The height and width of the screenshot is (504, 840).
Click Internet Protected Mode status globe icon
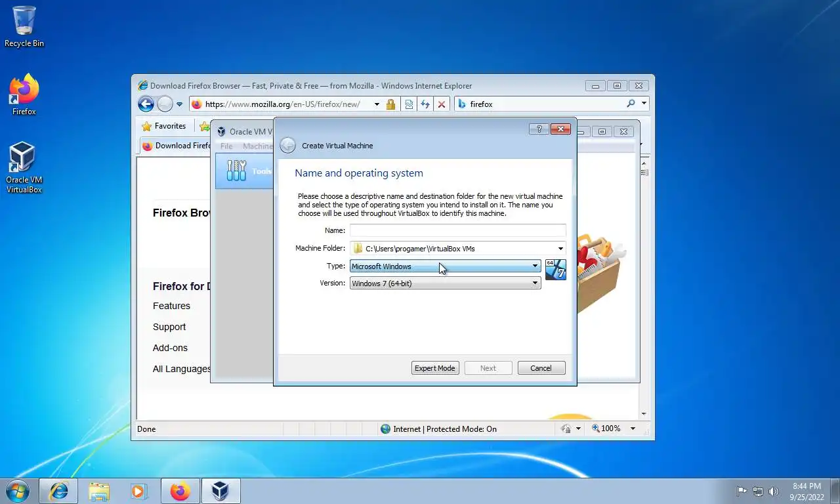point(385,429)
